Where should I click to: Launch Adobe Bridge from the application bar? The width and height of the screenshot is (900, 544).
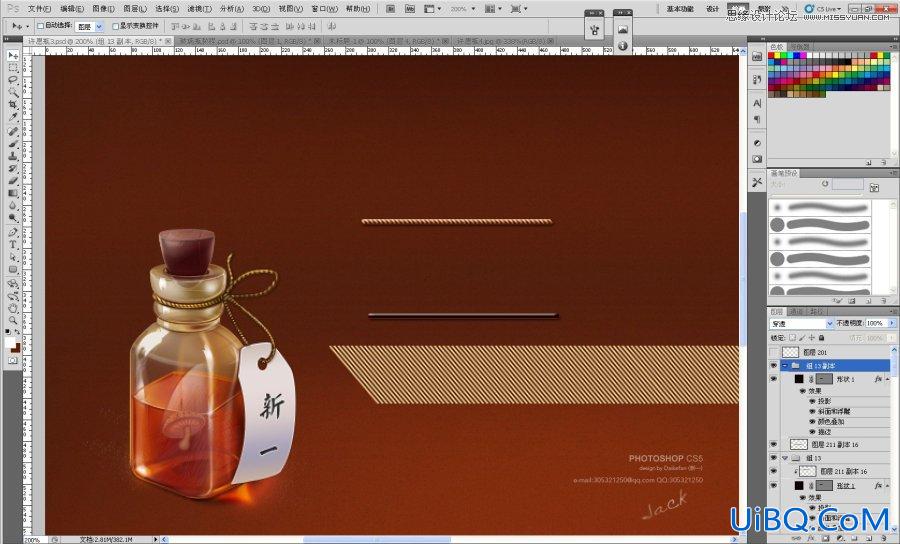coord(391,9)
